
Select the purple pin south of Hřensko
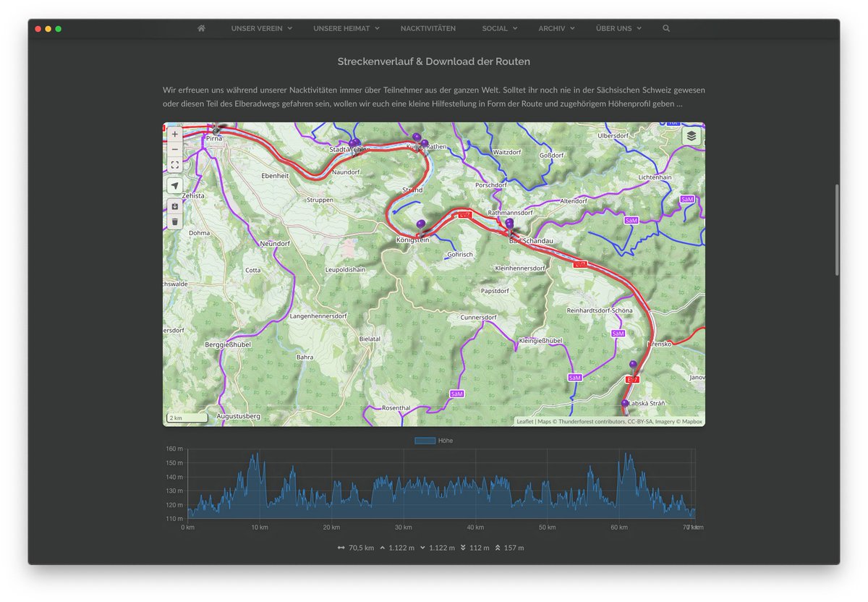tap(633, 365)
